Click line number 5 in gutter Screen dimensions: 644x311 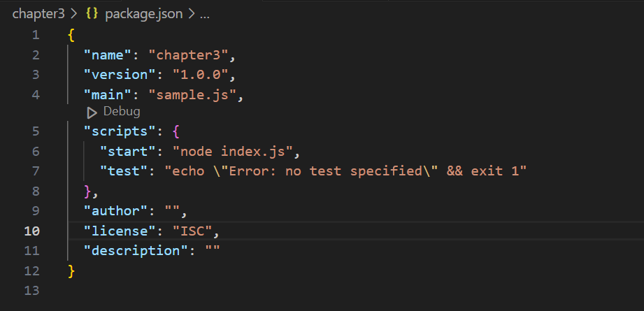(x=36, y=131)
